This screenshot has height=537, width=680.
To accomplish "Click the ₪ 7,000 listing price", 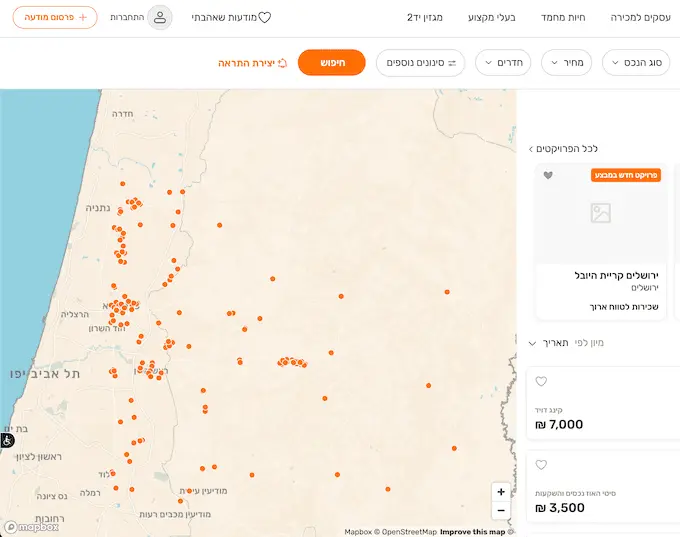I will point(559,425).
